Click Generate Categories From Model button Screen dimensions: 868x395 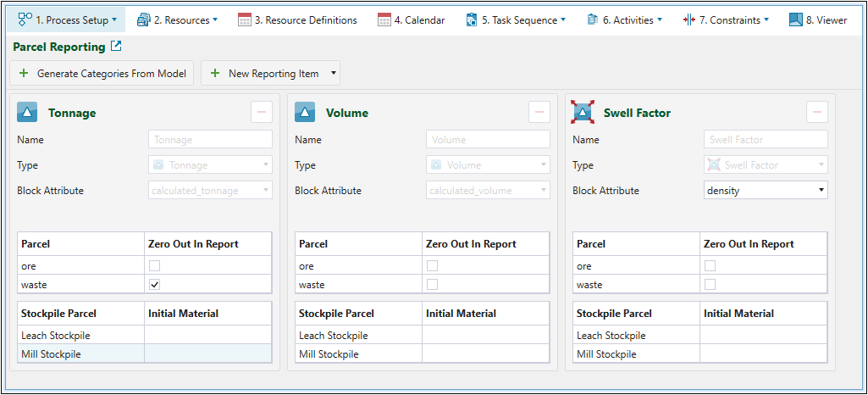coord(102,74)
